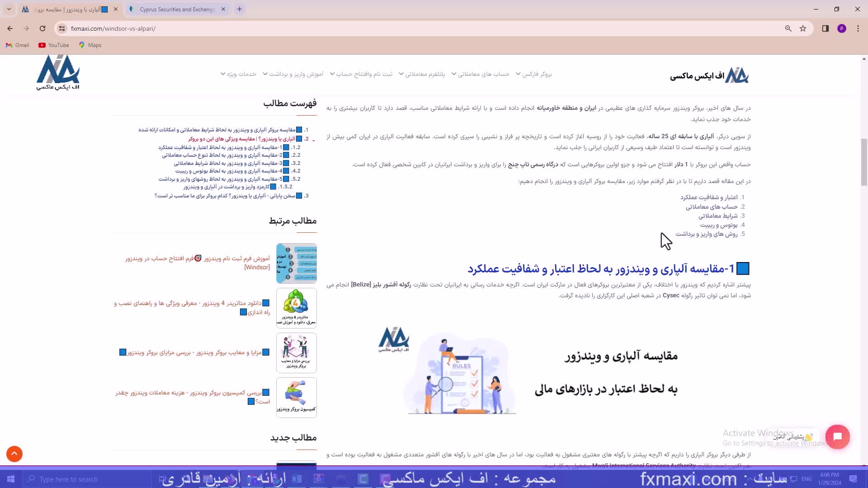Screen dimensions: 868x488
Task: Switch to the Cyprus Securities and Exchange tab
Action: click(x=177, y=9)
